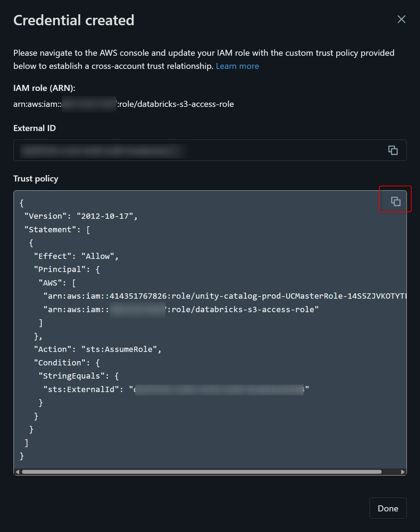Click scrollbar right arrow in trust policy
The width and height of the screenshot is (420, 532).
coord(403,472)
